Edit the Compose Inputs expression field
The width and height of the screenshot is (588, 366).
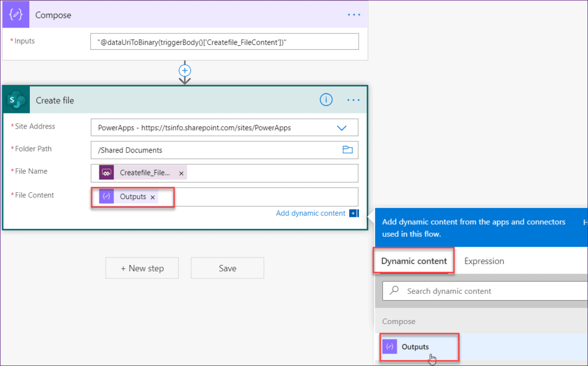click(225, 42)
